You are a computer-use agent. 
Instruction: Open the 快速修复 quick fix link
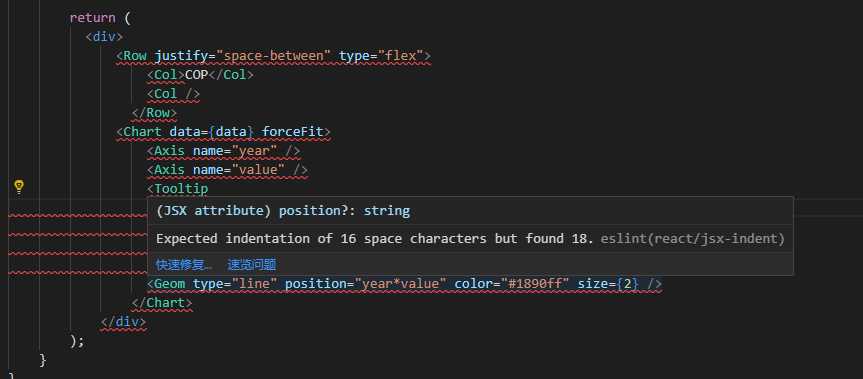pyautogui.click(x=184, y=265)
